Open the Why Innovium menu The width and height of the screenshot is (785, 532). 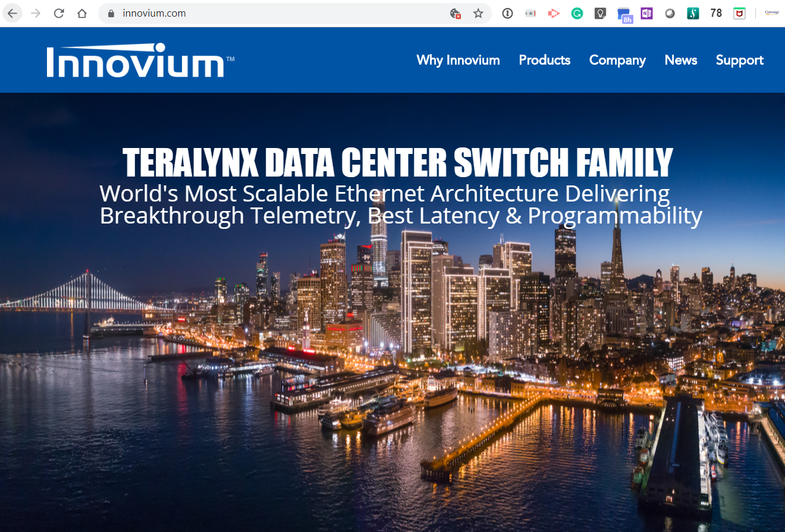[x=458, y=60]
